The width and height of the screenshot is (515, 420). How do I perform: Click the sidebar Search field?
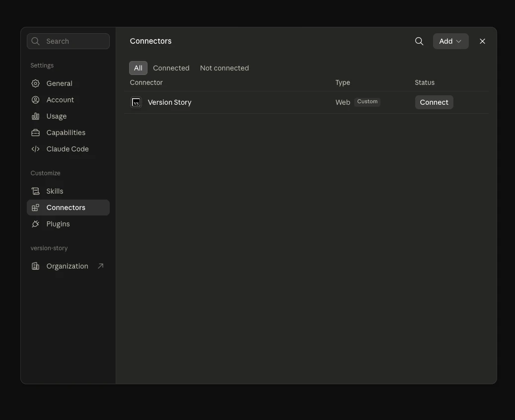(x=69, y=41)
